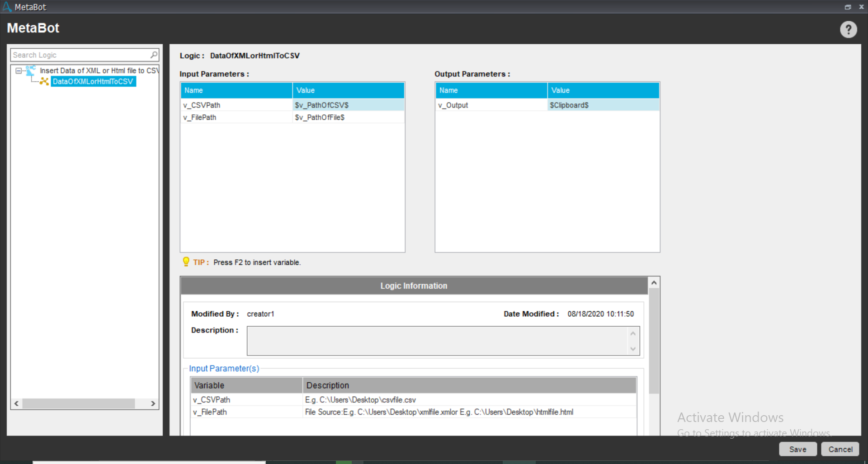Click the MetaBot folder icon in tree
Viewport: 868px width, 464px height.
point(31,70)
